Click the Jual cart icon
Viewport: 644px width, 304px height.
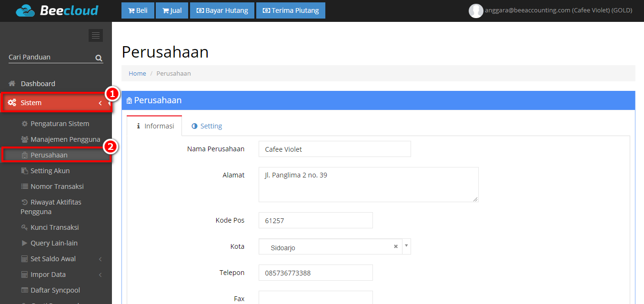[165, 10]
